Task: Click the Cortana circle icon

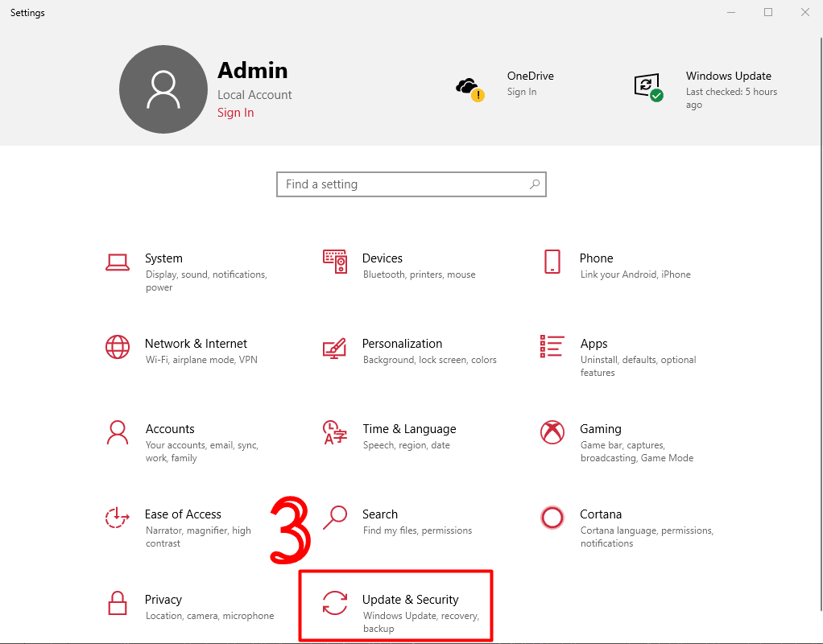Action: (552, 518)
